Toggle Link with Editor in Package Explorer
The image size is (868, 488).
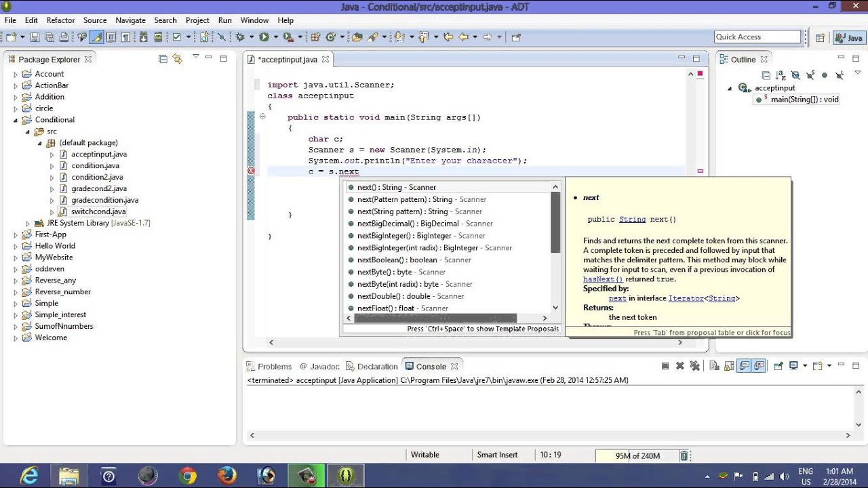pos(178,59)
